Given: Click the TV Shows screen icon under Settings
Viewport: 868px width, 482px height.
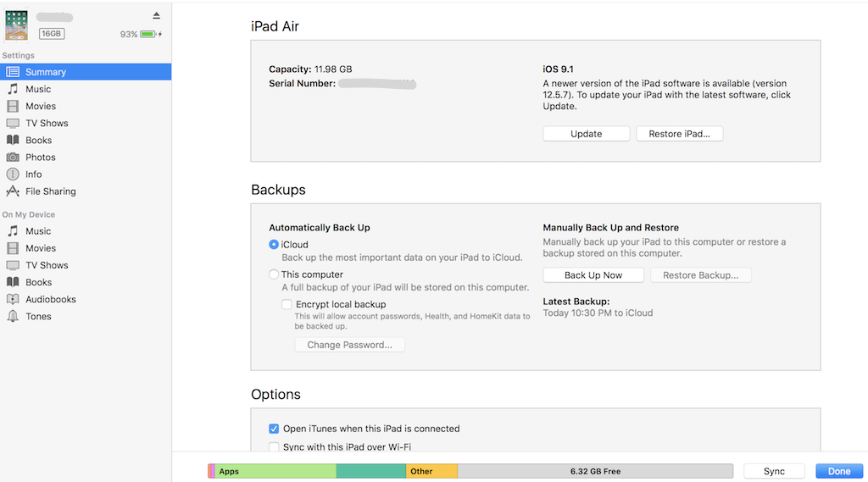Looking at the screenshot, I should tap(13, 124).
